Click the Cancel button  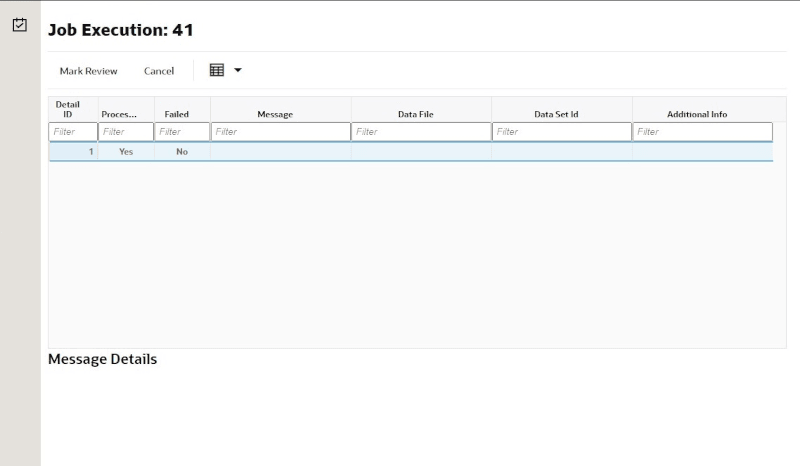pos(159,71)
